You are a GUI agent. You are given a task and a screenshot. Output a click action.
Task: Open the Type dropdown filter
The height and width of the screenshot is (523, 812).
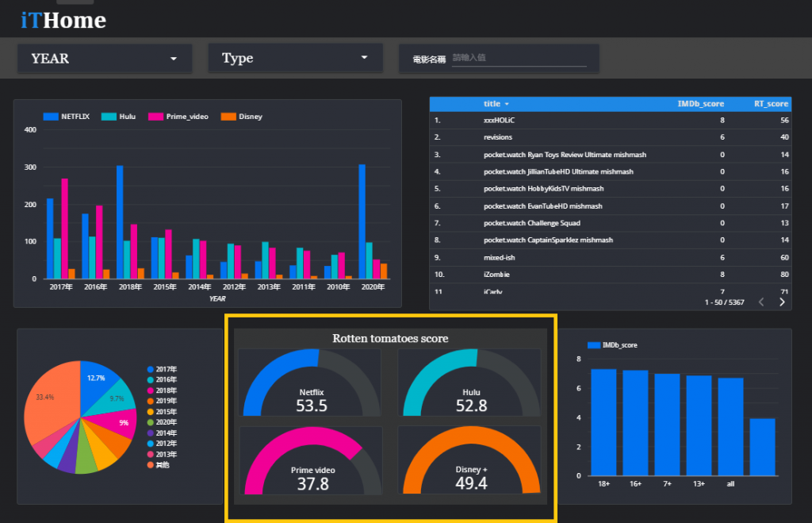295,58
